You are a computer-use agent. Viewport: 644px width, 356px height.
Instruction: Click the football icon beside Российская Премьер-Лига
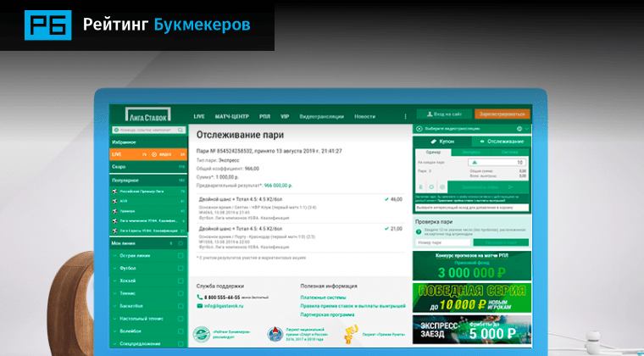(115, 193)
